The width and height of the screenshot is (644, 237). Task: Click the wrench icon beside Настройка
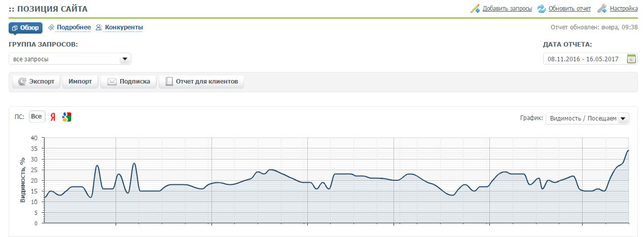click(x=602, y=9)
